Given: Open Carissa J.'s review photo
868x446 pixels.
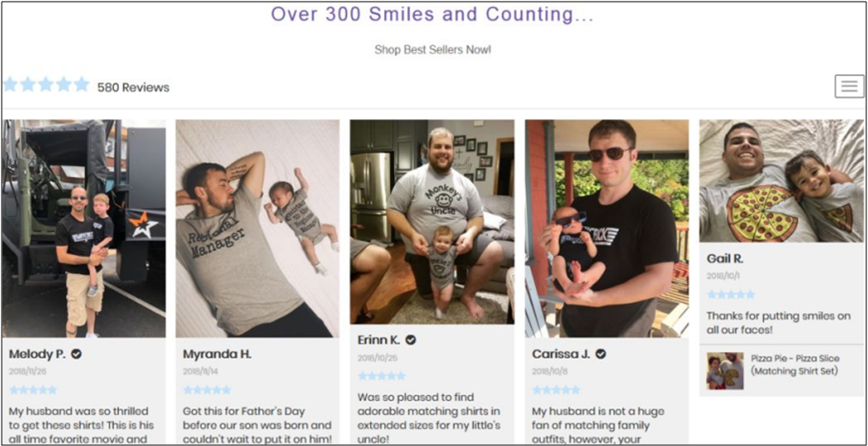Looking at the screenshot, I should click(x=606, y=228).
